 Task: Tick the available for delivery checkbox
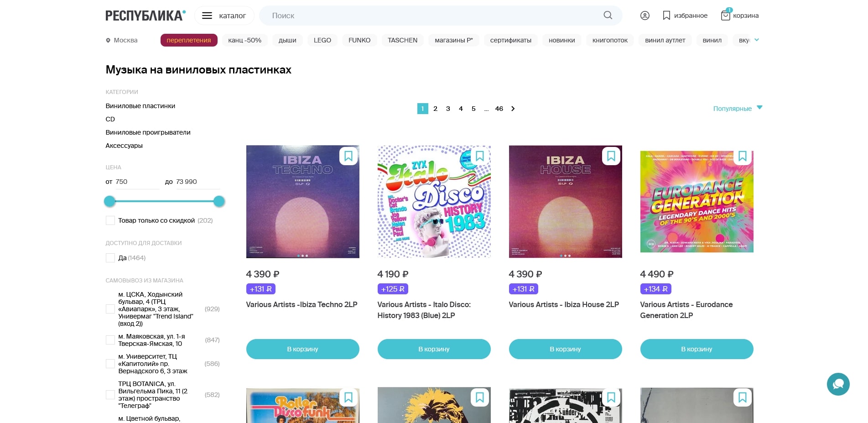110,258
